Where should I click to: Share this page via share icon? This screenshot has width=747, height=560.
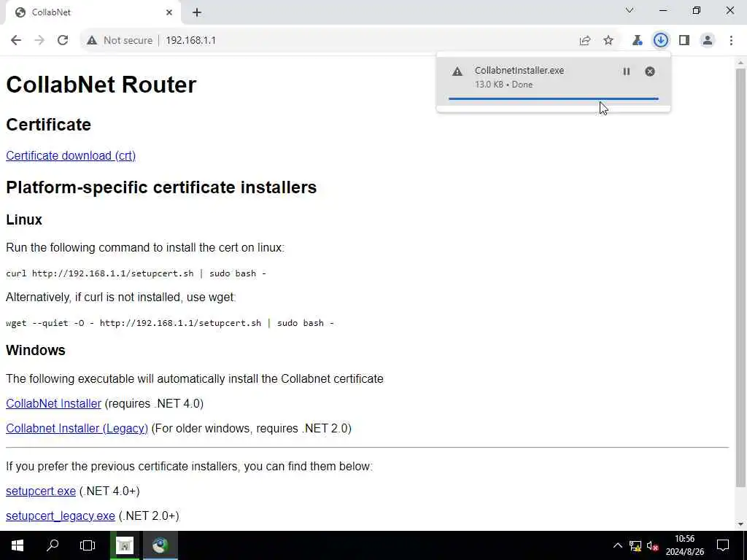pyautogui.click(x=585, y=41)
